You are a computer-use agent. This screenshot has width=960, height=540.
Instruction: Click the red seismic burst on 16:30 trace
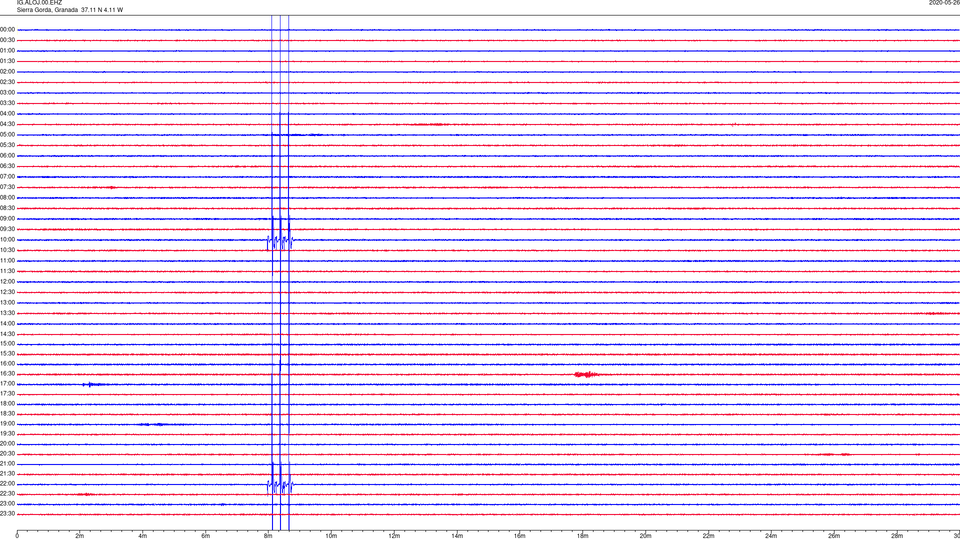point(586,374)
